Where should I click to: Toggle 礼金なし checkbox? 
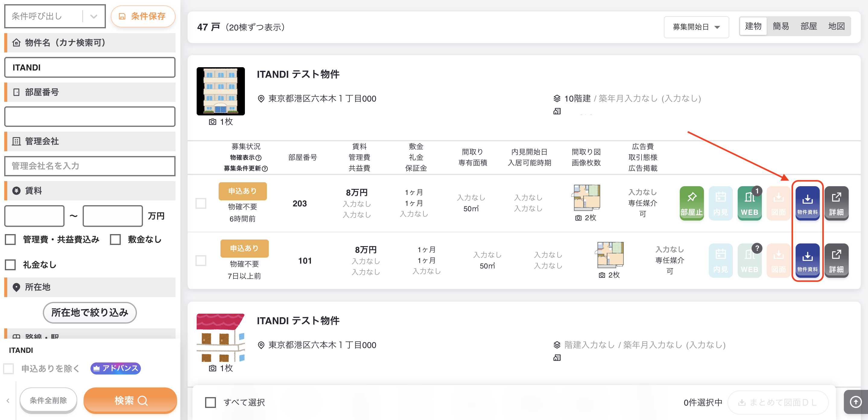pos(11,265)
